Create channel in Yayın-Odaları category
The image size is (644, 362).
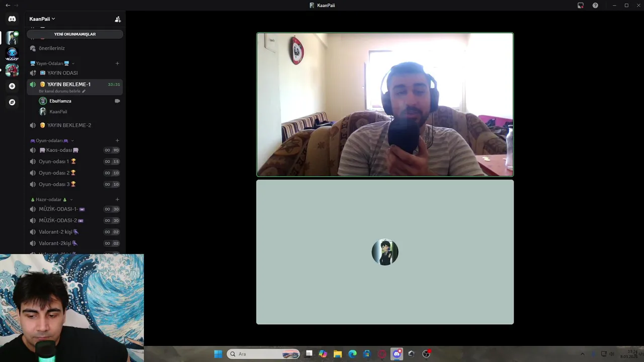coord(117,63)
